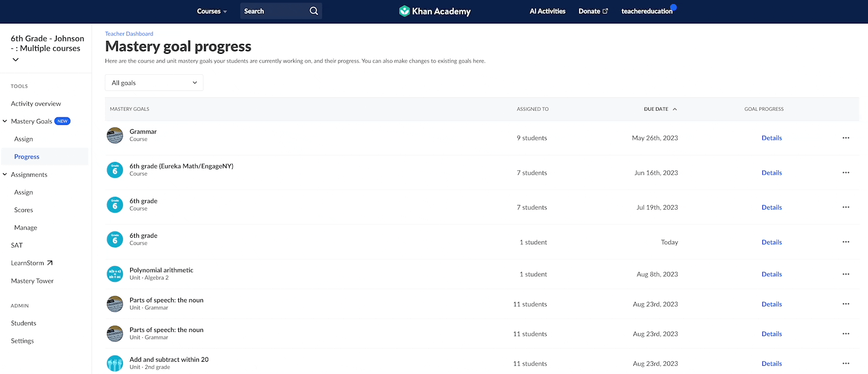
Task: View Details for Add and subtract within 20
Action: click(772, 364)
